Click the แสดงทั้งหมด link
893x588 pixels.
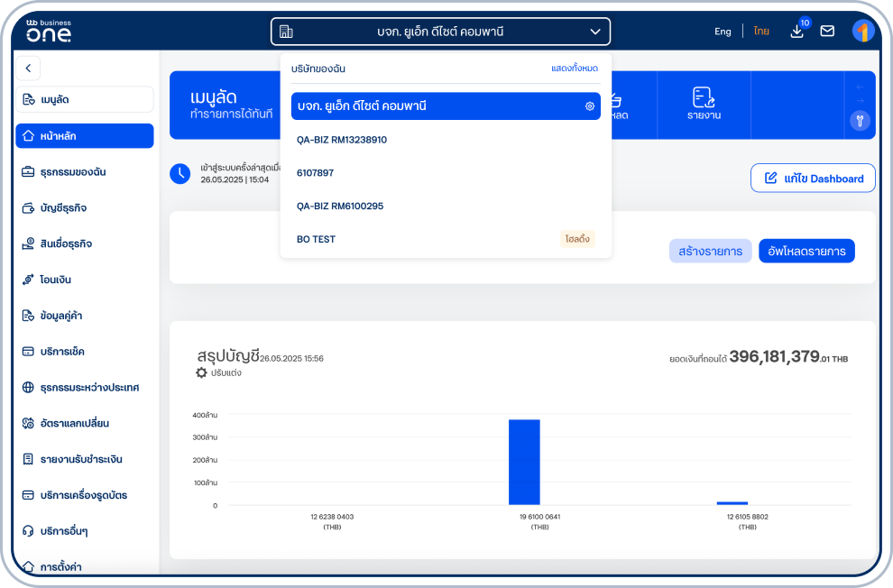[x=574, y=69]
